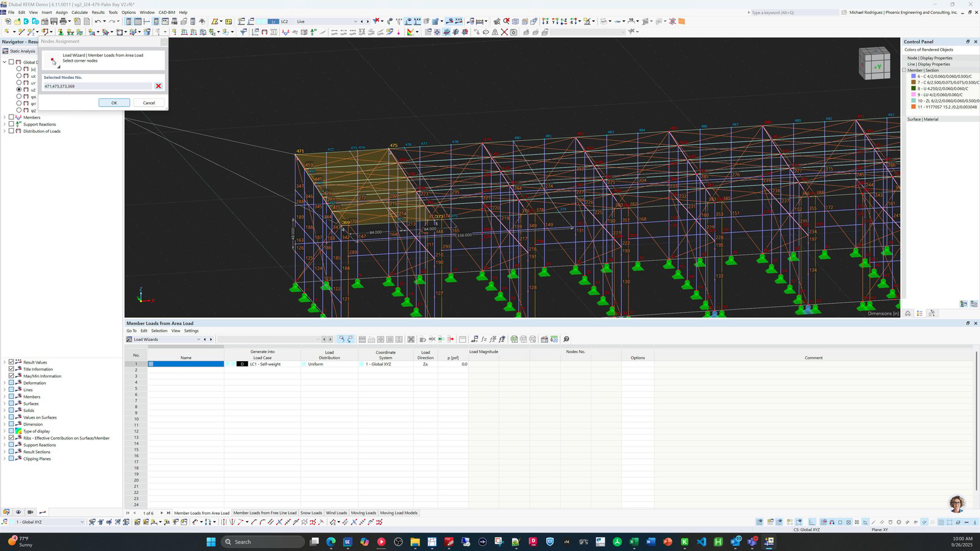Click the purple color swatch for section 6
Viewport: 980px width, 551px height.
[x=913, y=77]
